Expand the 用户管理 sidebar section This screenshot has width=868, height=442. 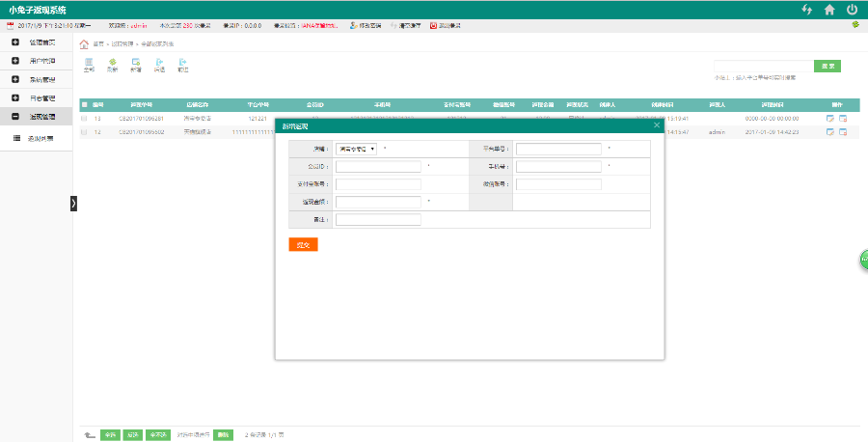coord(36,61)
